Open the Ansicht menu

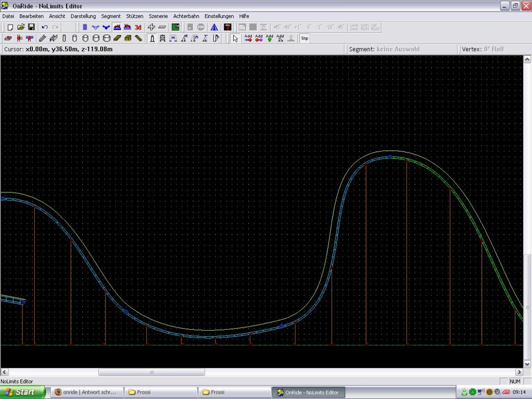point(57,16)
